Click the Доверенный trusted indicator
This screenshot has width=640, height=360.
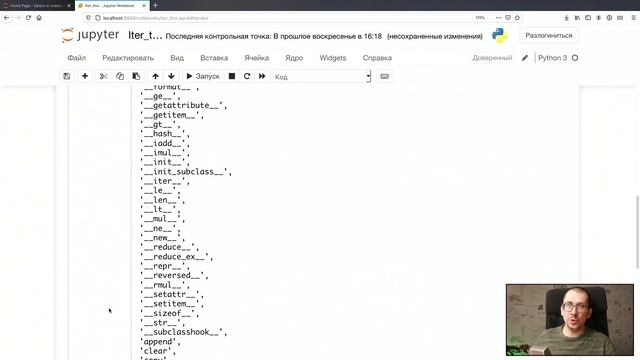pyautogui.click(x=492, y=58)
